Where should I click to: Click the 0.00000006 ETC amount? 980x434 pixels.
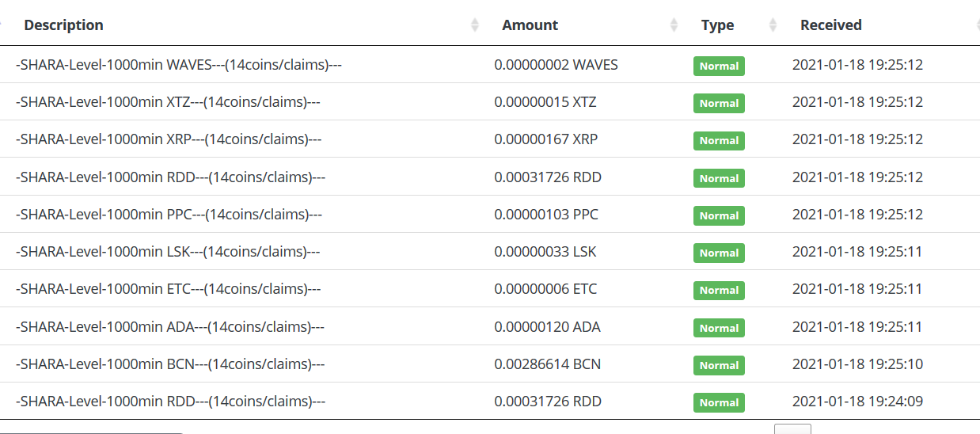click(545, 289)
